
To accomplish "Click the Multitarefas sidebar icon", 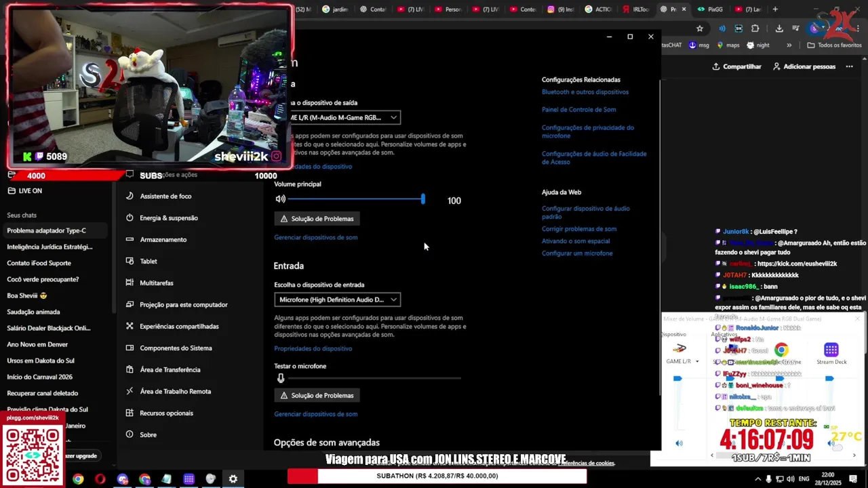I will [x=130, y=283].
